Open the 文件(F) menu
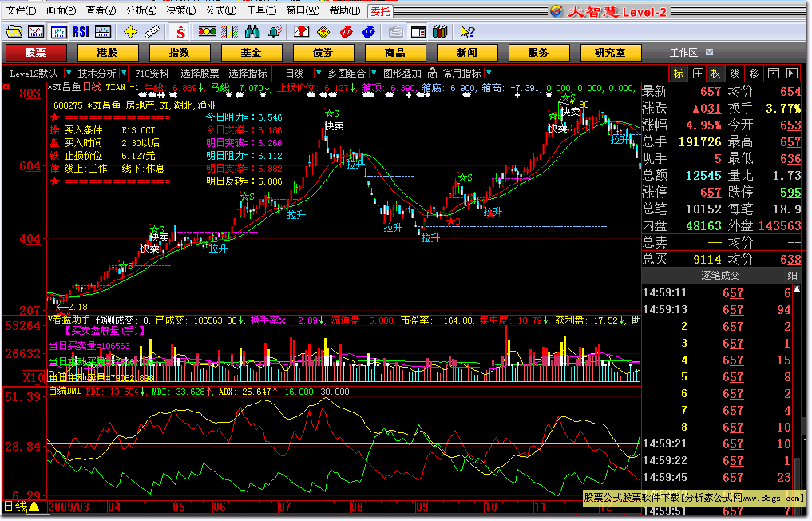Viewport: 812px width, 521px height. pos(22,10)
